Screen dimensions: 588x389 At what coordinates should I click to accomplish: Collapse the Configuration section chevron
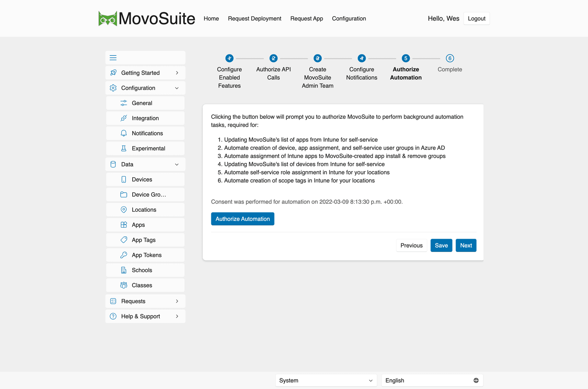[177, 88]
